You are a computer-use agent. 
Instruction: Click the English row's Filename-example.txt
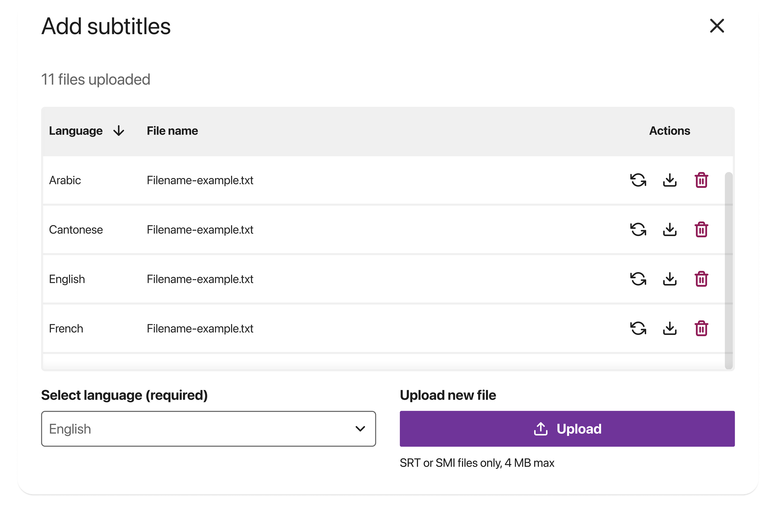(x=200, y=279)
